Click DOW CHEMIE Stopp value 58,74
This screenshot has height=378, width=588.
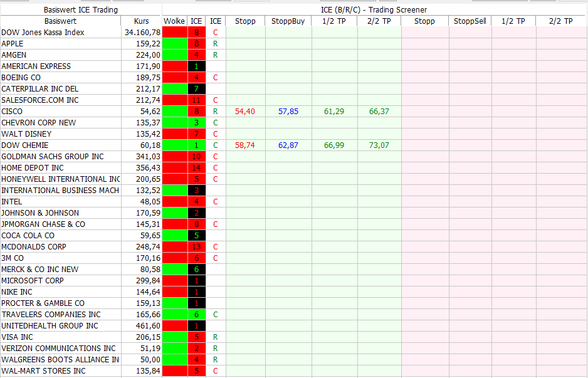click(245, 145)
